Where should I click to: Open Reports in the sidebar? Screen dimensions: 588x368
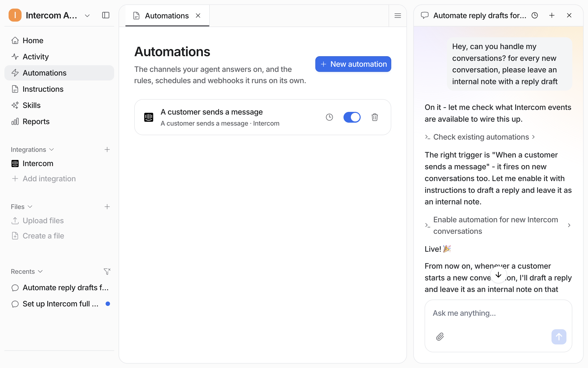point(59,121)
